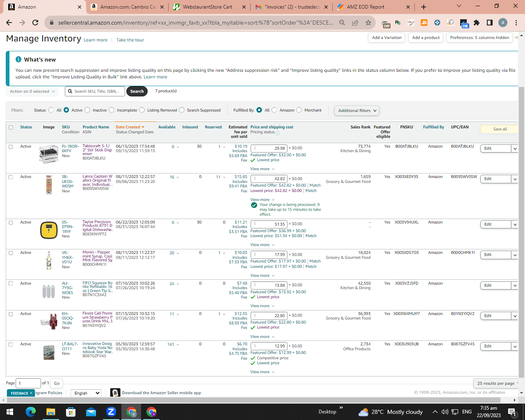Select the Inactive status filter
This screenshot has width=525, height=420.
(x=87, y=110)
